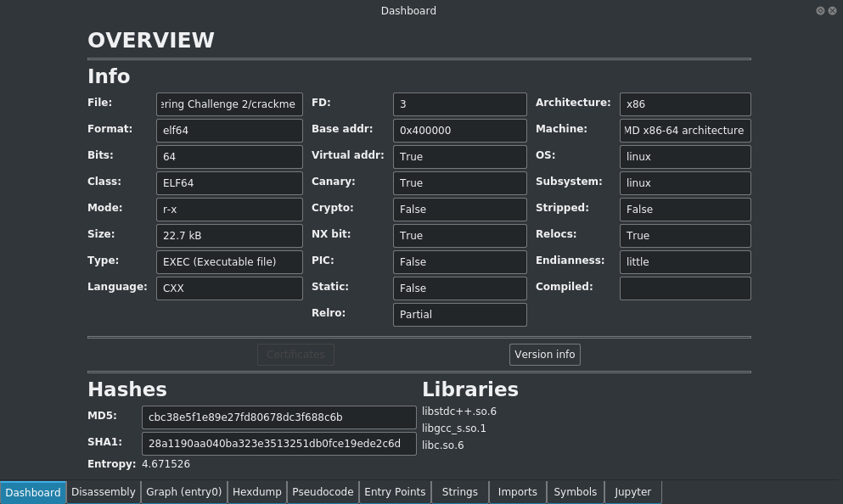Viewport: 843px width, 504px height.
Task: Click the Version info button
Action: coord(545,355)
